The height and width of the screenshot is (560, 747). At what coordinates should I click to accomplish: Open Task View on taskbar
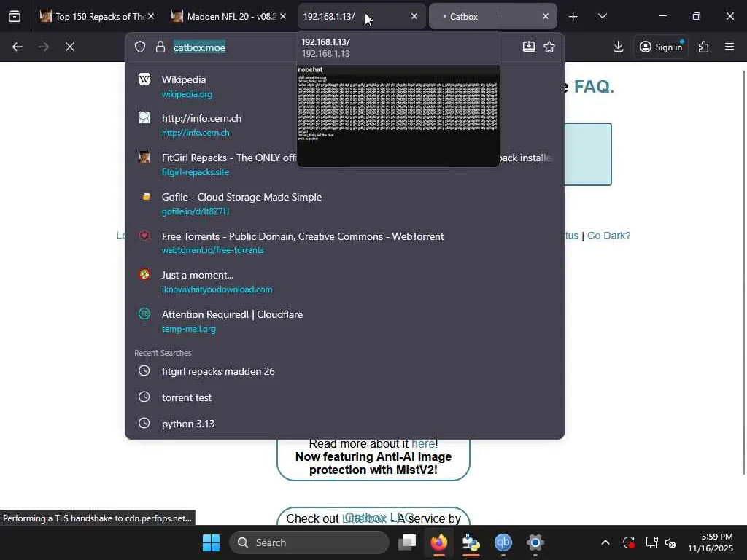coord(407,542)
